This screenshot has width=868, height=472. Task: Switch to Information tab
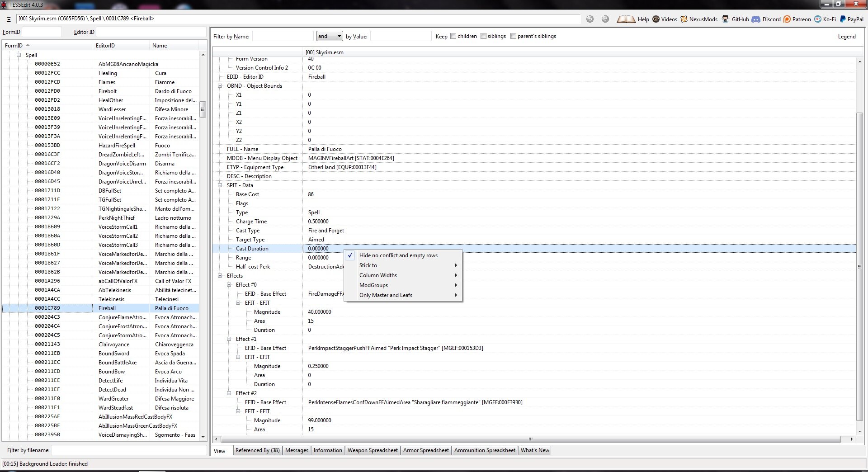click(328, 450)
